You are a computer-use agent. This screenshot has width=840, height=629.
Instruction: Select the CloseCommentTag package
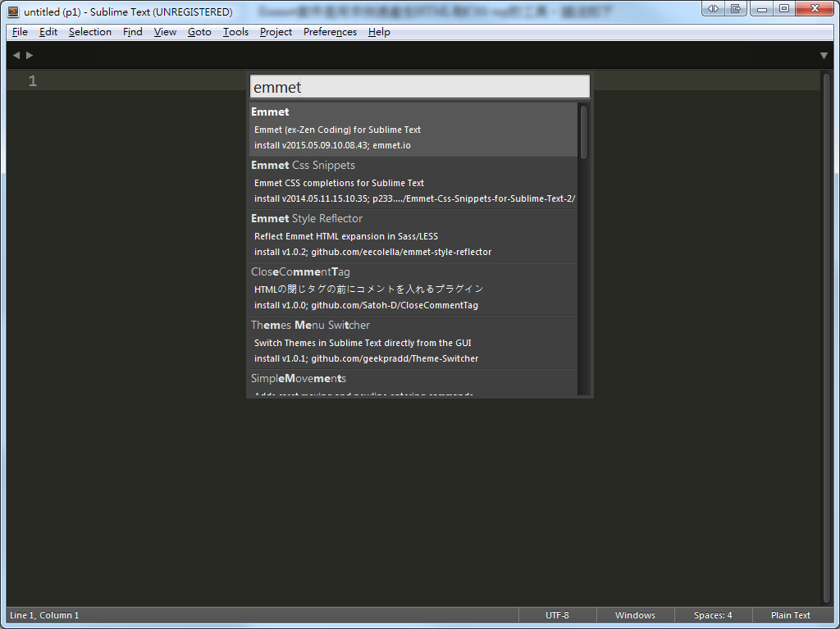click(x=413, y=289)
